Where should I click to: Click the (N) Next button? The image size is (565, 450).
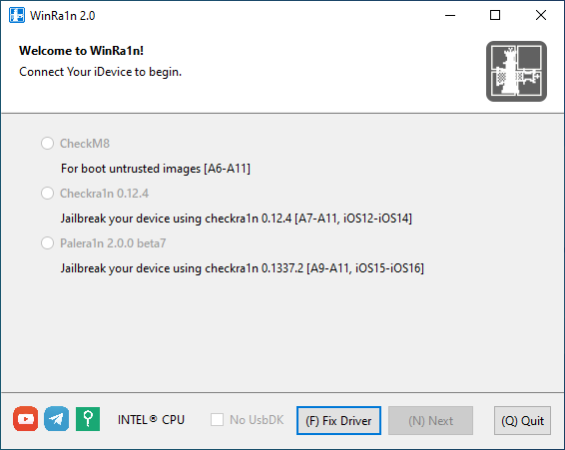(x=431, y=420)
